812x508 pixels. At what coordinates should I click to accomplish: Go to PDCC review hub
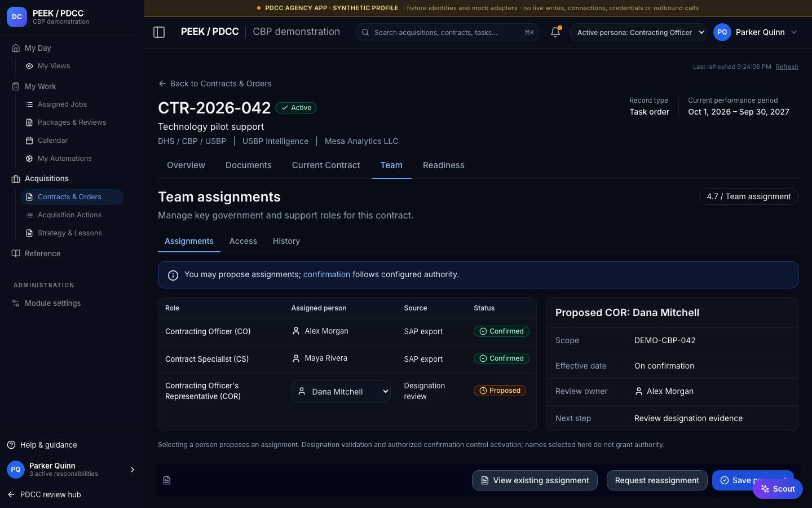(45, 494)
